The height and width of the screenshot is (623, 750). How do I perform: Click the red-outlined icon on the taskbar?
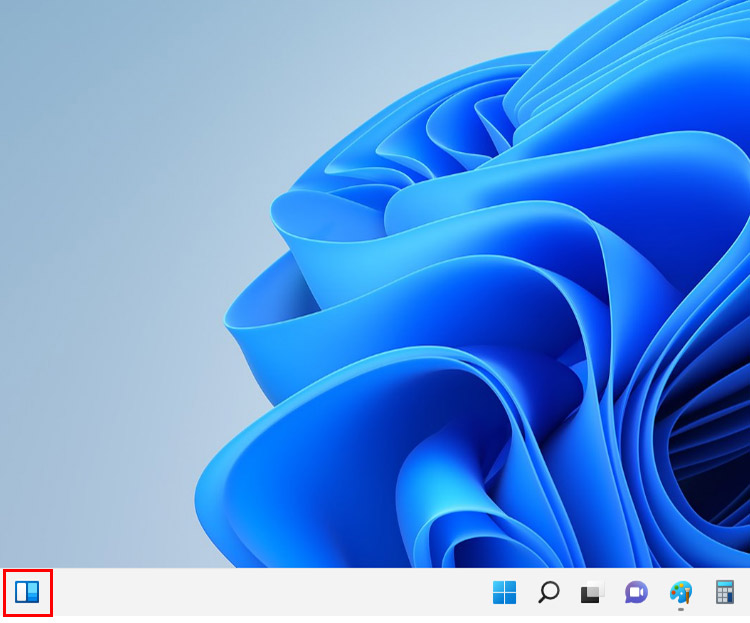tap(27, 592)
